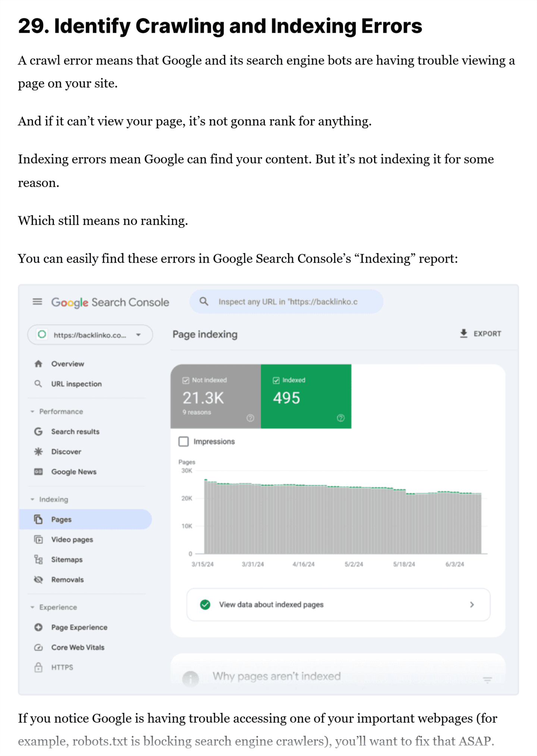
Task: Collapse the Performance section
Action: (x=33, y=411)
